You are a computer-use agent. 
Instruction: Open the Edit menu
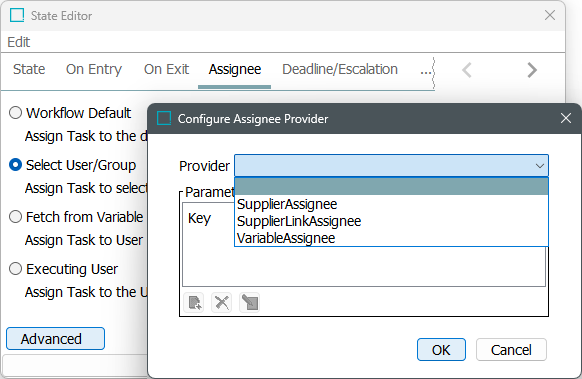tap(19, 42)
